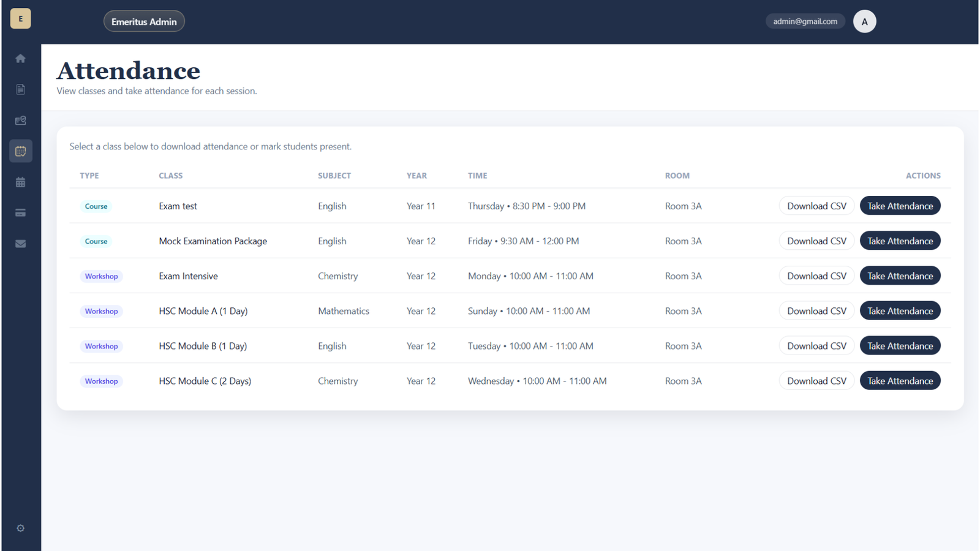Screen dimensions: 980x551
Task: Open the envelope mail sidebar icon
Action: click(x=20, y=244)
